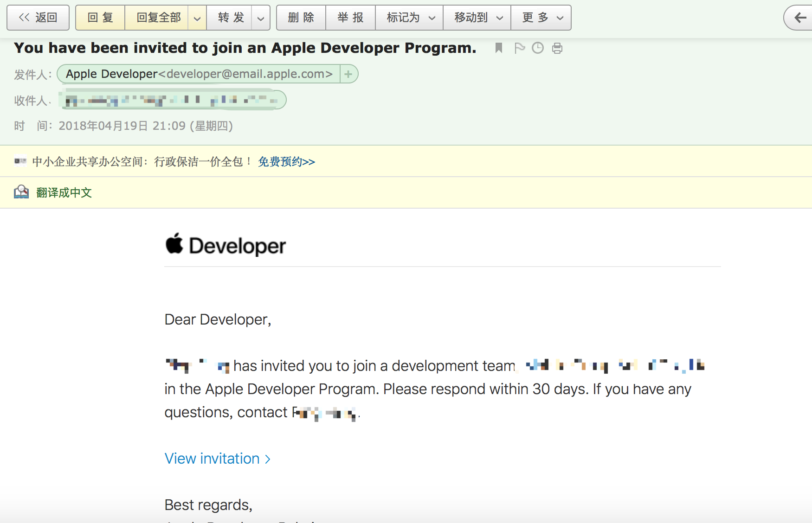The width and height of the screenshot is (812, 523).
Task: Click the translate icon in yellow bar
Action: click(x=21, y=192)
